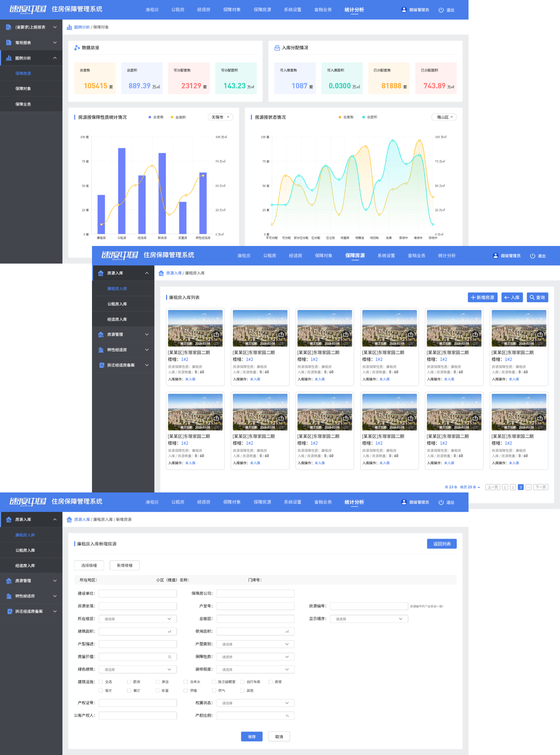
Task: Click the 图例分析 bar-chart sidebar icon
Action: [9, 58]
